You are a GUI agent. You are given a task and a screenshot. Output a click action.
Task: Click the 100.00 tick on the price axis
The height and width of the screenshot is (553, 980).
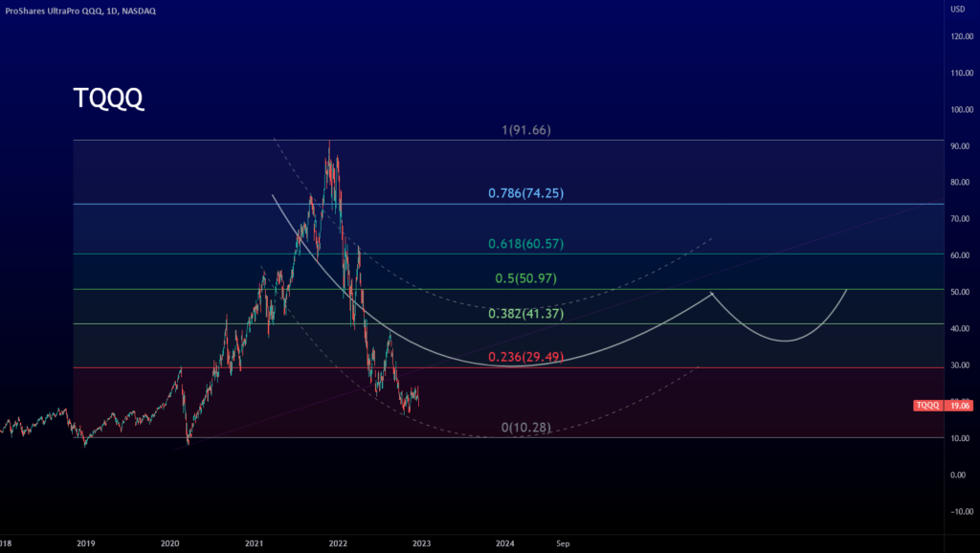coord(961,109)
